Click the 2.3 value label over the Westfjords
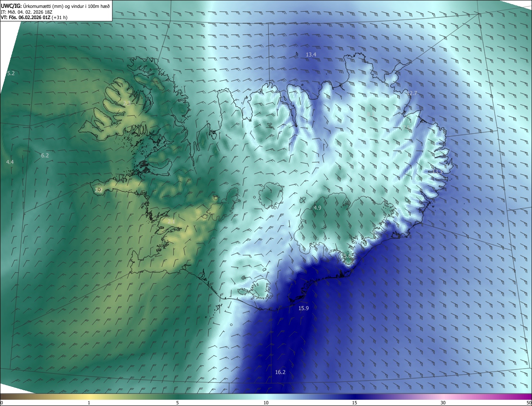The height and width of the screenshot is (406, 532). 127,103
